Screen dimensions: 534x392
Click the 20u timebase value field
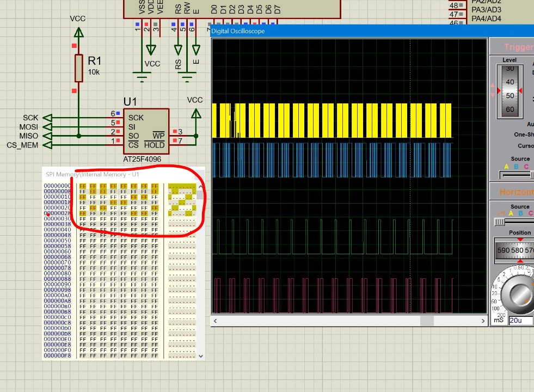[521, 321]
